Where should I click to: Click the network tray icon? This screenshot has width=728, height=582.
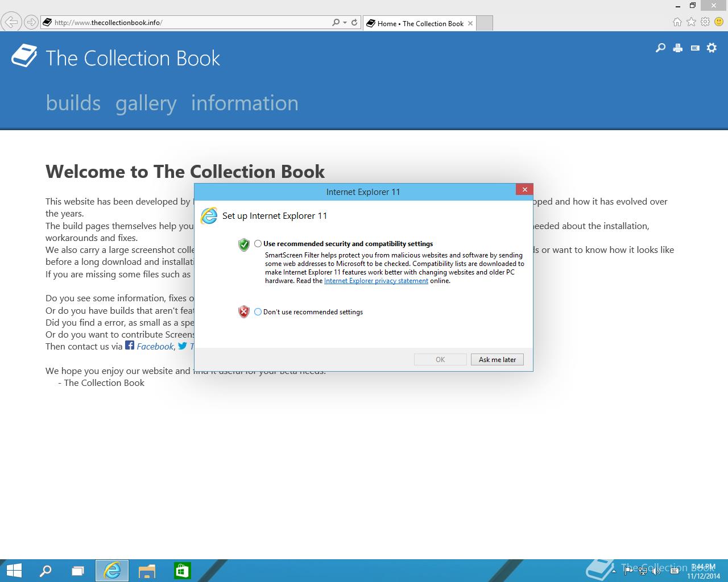coord(643,571)
